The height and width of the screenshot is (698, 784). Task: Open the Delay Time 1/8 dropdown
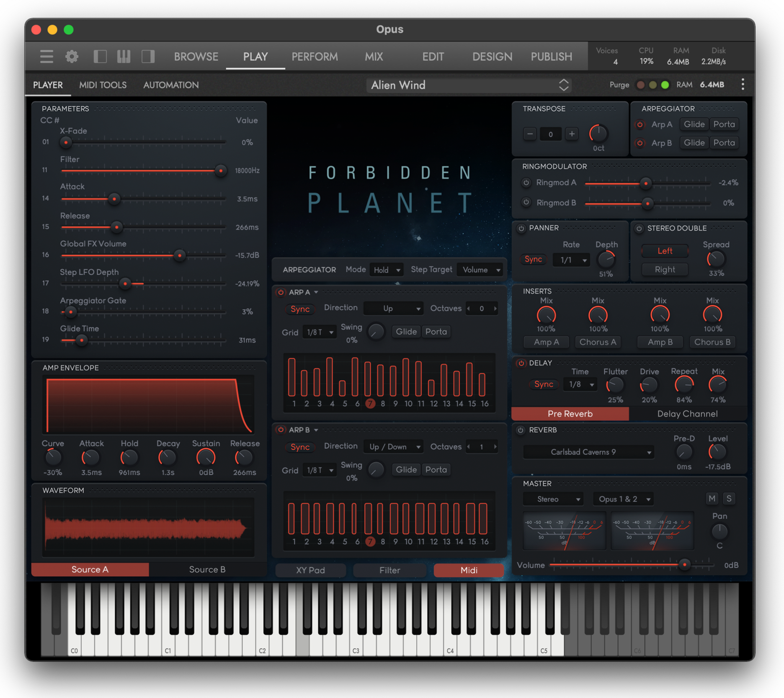click(580, 384)
